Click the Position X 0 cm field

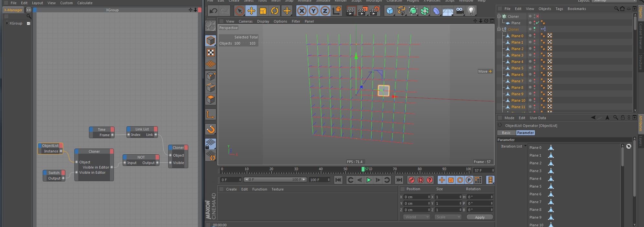point(417,197)
